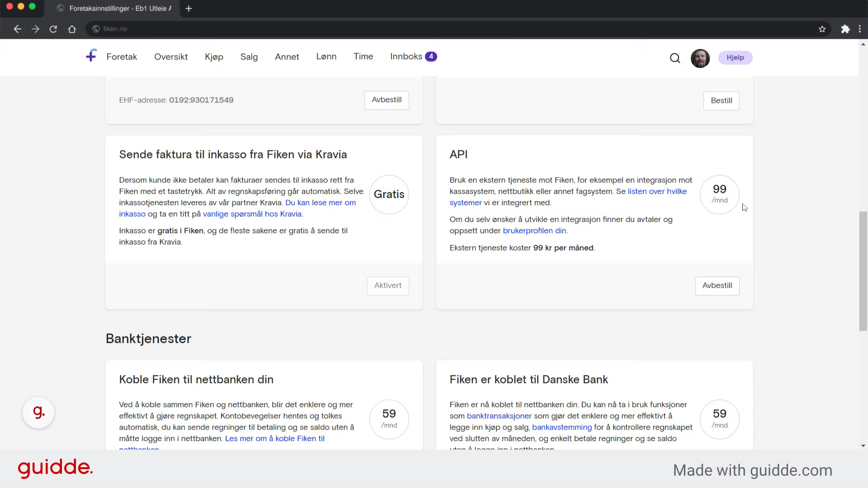The width and height of the screenshot is (868, 488).
Task: Click the API card heading
Action: coord(458,155)
